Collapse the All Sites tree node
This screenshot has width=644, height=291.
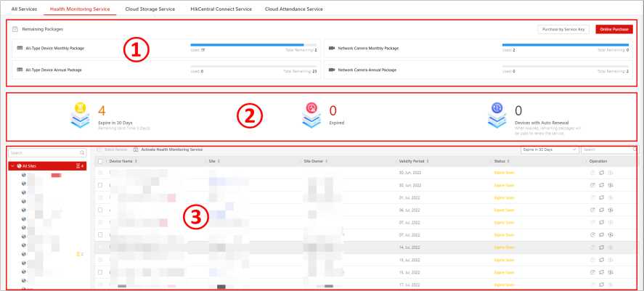point(12,166)
